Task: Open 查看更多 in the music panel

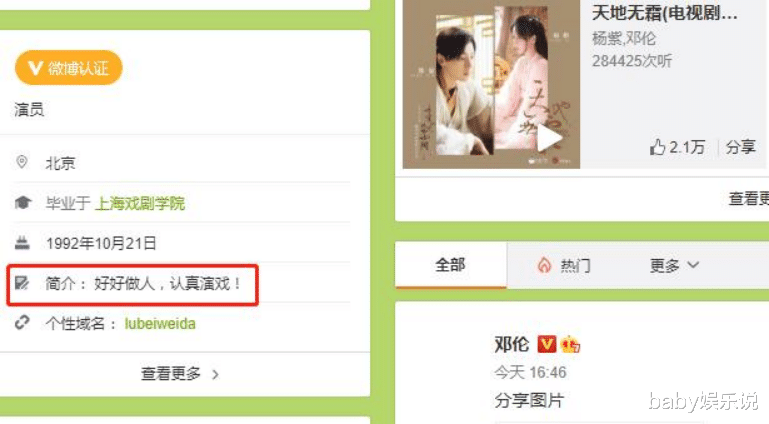Action: [748, 199]
